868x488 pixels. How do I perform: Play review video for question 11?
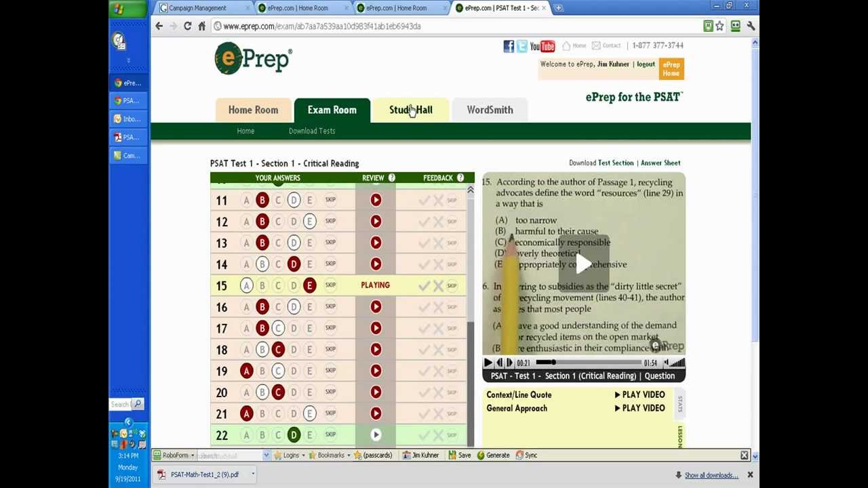click(376, 200)
